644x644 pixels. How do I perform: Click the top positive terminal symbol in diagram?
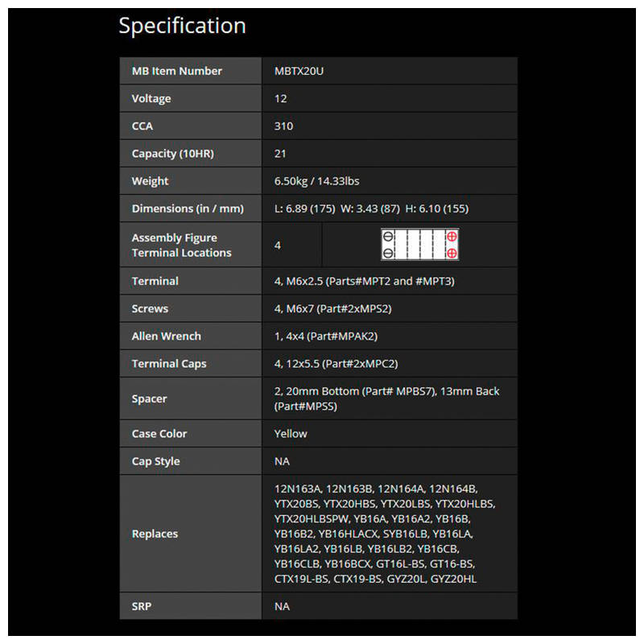click(x=452, y=237)
